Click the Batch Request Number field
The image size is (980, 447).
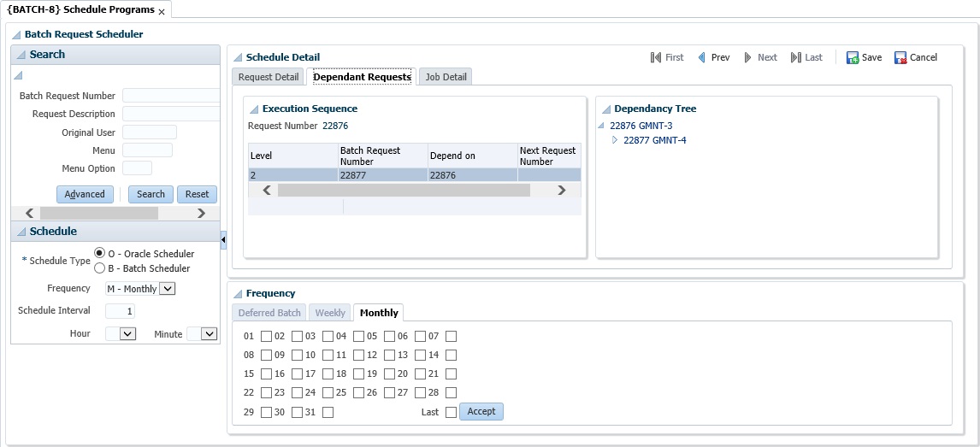tap(171, 96)
